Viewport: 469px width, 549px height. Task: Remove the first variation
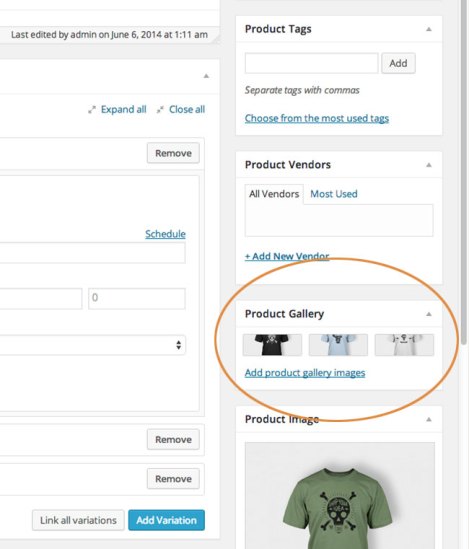pos(173,153)
